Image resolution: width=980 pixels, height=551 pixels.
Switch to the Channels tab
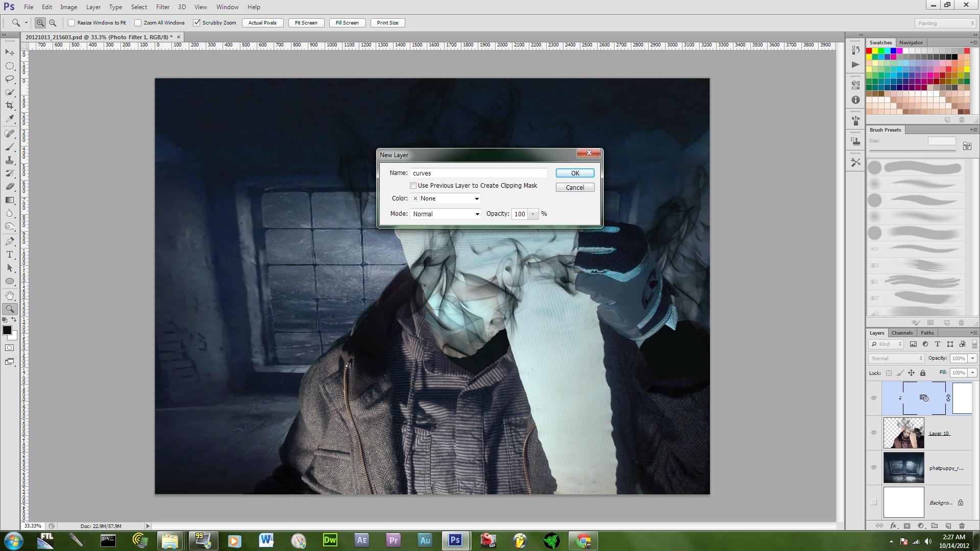tap(902, 333)
